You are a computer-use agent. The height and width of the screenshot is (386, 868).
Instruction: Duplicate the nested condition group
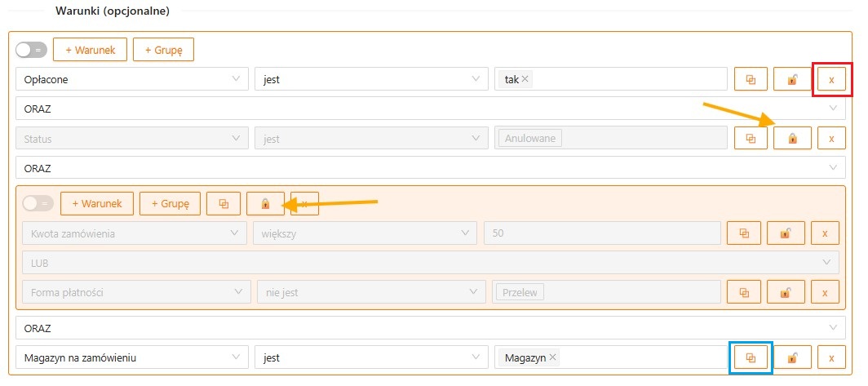(224, 203)
